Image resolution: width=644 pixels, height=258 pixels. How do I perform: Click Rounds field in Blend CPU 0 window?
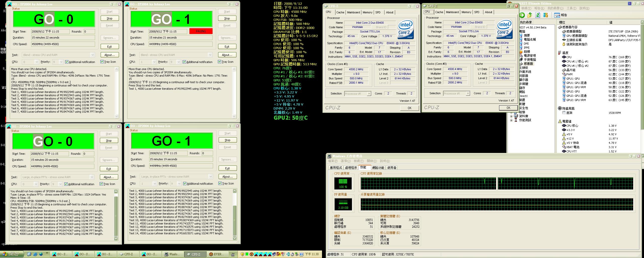click(x=89, y=31)
